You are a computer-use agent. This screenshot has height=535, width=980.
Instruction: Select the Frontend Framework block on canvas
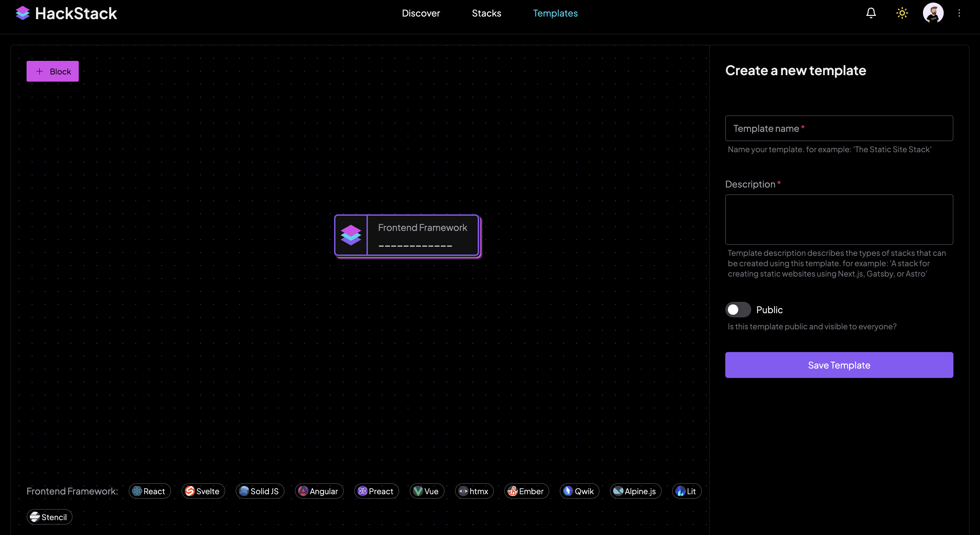406,235
